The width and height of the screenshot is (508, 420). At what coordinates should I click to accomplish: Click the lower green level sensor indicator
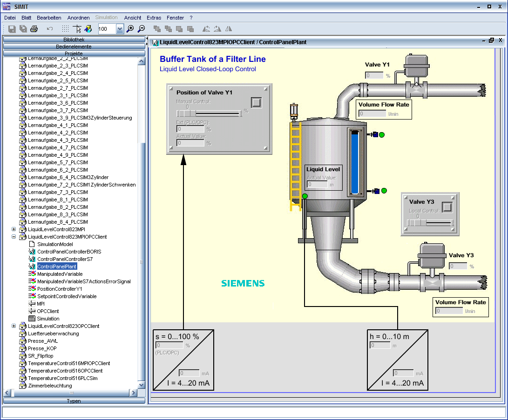[x=384, y=191]
